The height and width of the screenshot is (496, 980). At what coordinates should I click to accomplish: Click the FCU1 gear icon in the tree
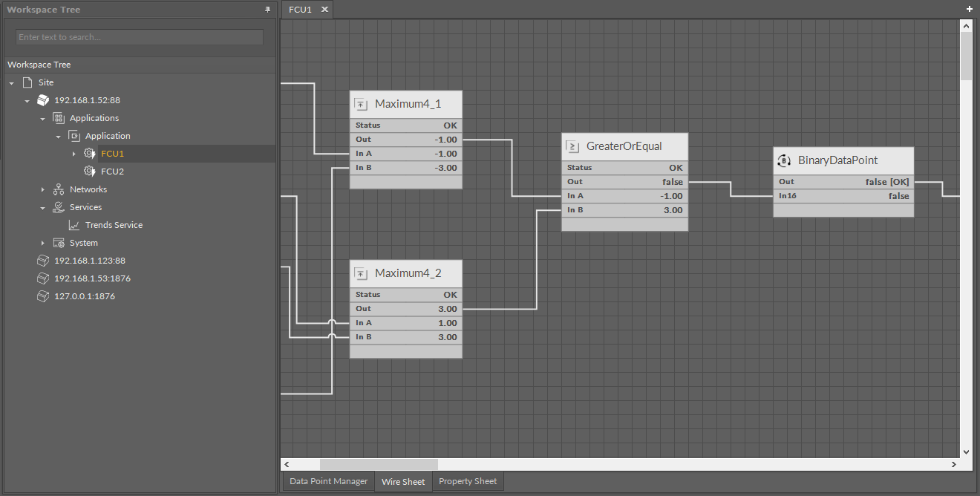click(x=89, y=153)
